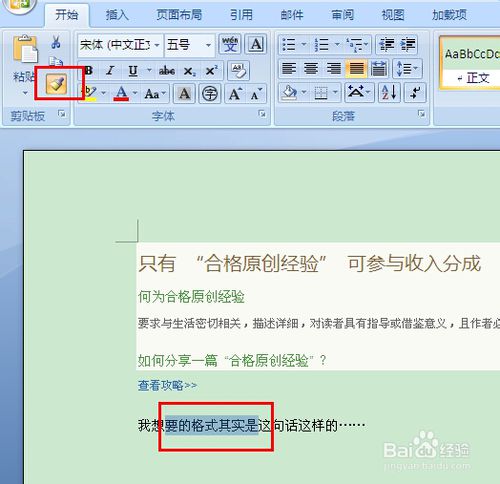500x484 pixels.
Task: Open the borders dropdown arrow
Action: 335,92
